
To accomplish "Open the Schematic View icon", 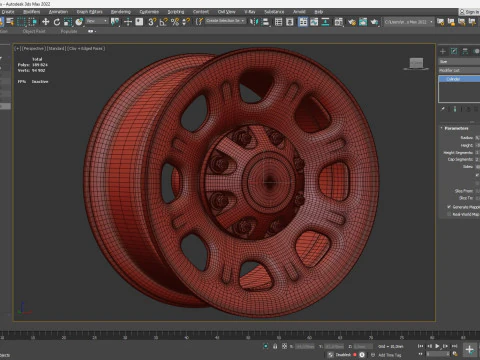I will coord(325,22).
